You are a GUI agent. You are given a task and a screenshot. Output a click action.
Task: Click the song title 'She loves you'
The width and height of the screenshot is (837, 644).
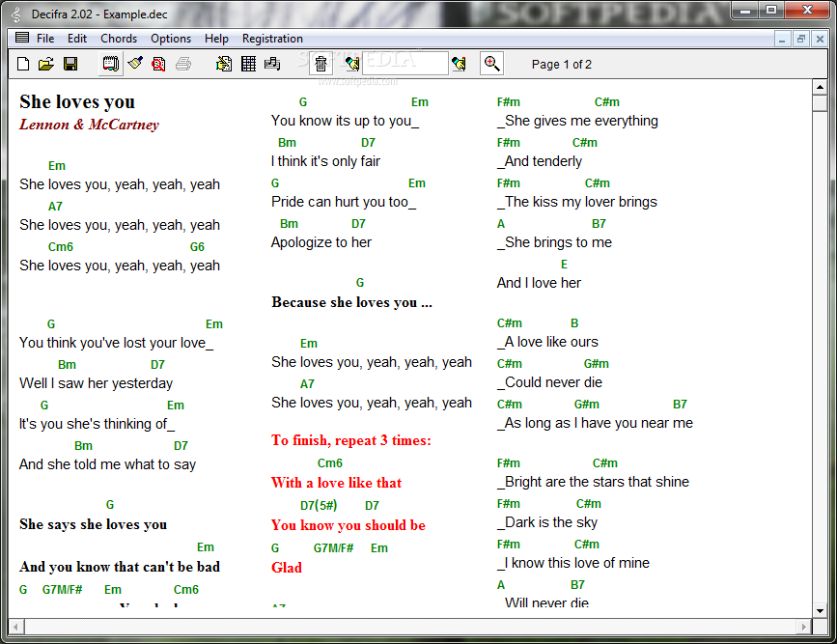(77, 101)
